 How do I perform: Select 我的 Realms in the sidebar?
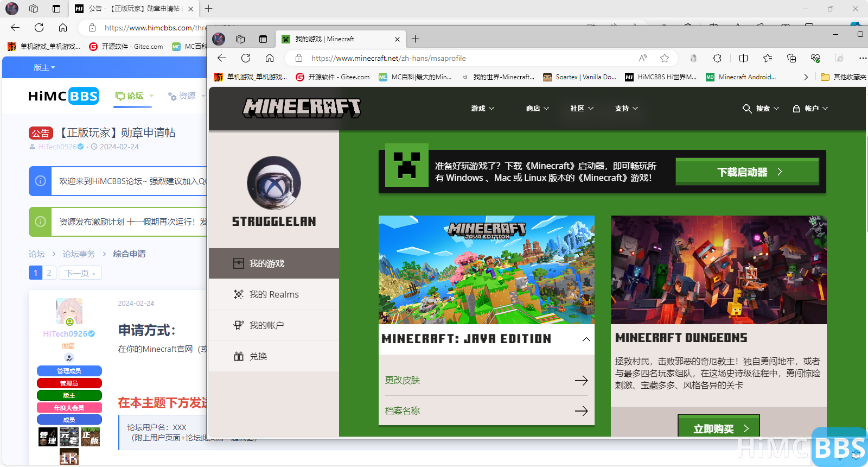pyautogui.click(x=273, y=294)
